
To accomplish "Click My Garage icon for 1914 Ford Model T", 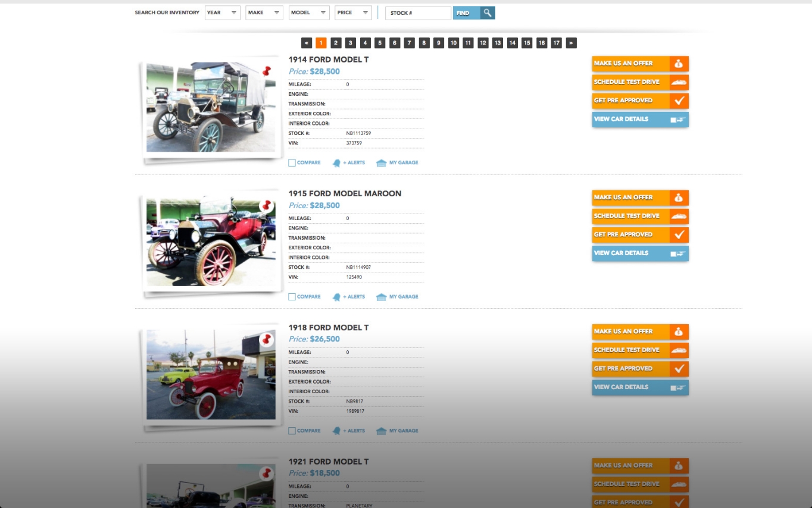I will 382,163.
